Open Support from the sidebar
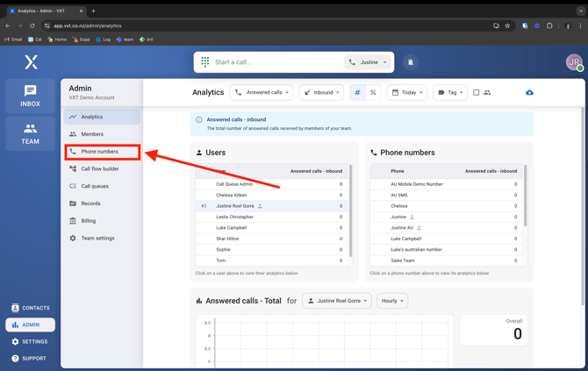The height and width of the screenshot is (371, 588). pyautogui.click(x=30, y=358)
